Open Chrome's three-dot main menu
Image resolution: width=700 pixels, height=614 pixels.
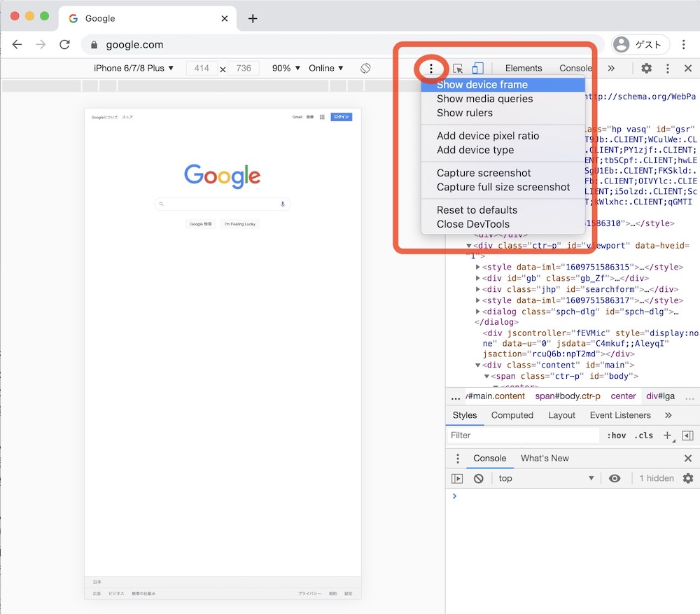coord(683,44)
